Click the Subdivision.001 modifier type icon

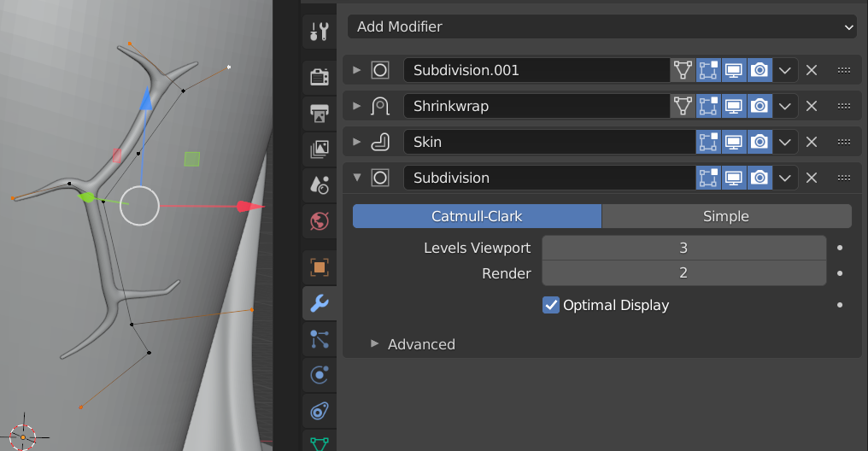(379, 70)
